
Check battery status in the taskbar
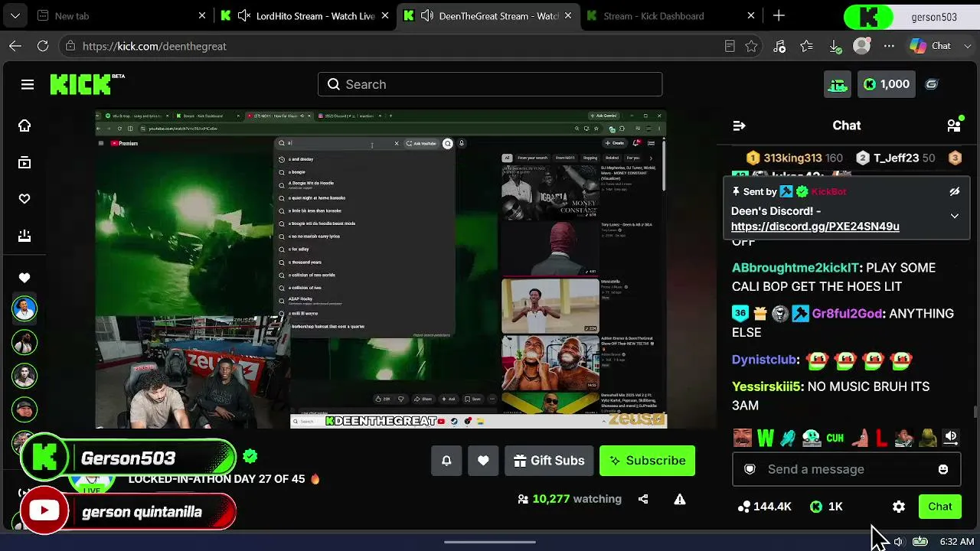tap(920, 542)
